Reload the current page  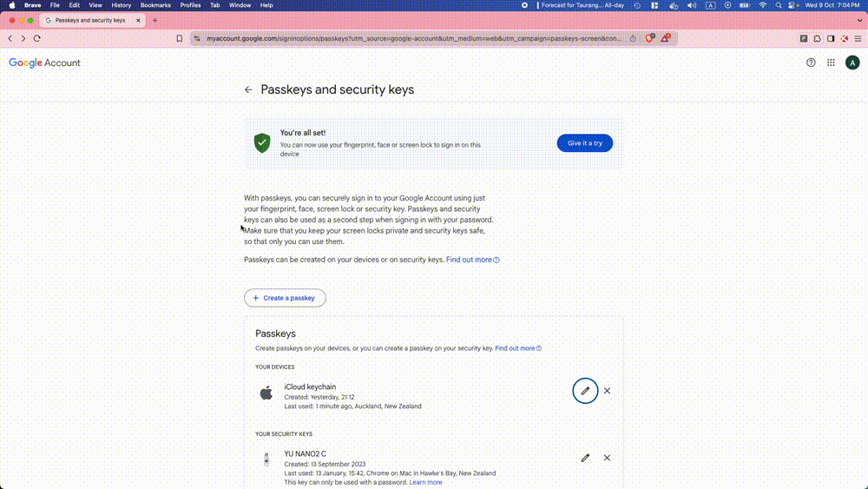click(x=37, y=38)
